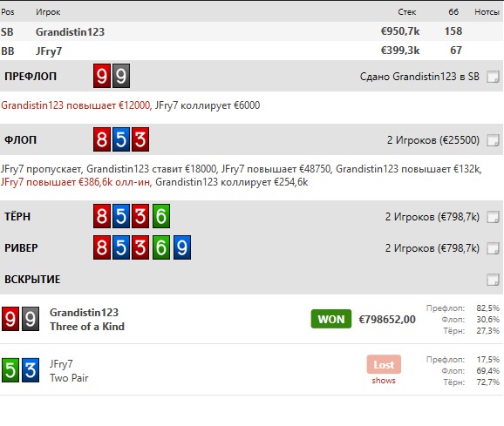Select the JFry7 player row
The width and height of the screenshot is (504, 426).
[x=252, y=51]
